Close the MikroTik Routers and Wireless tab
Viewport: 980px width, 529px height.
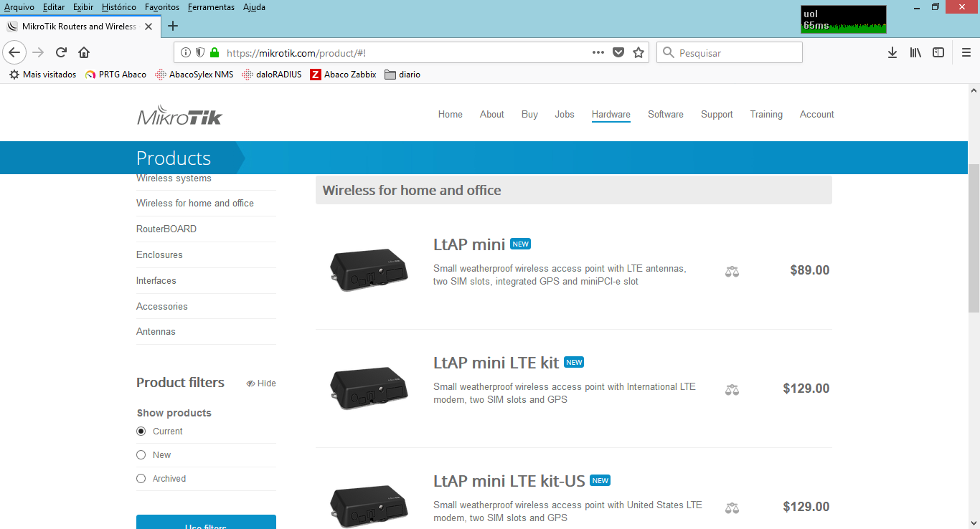[x=149, y=27]
